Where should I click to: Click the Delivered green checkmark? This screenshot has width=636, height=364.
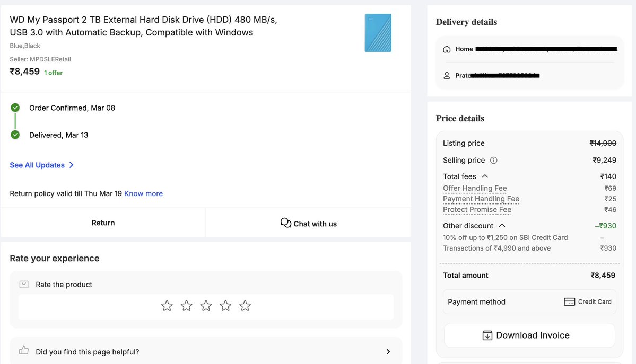[x=15, y=135]
